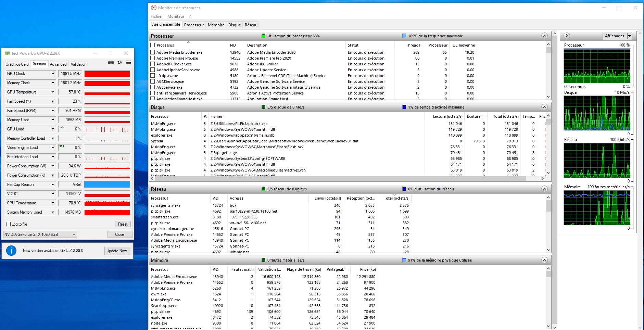Click the GPU-Z Reset button
Screen dimensions: 644x330
point(123,224)
